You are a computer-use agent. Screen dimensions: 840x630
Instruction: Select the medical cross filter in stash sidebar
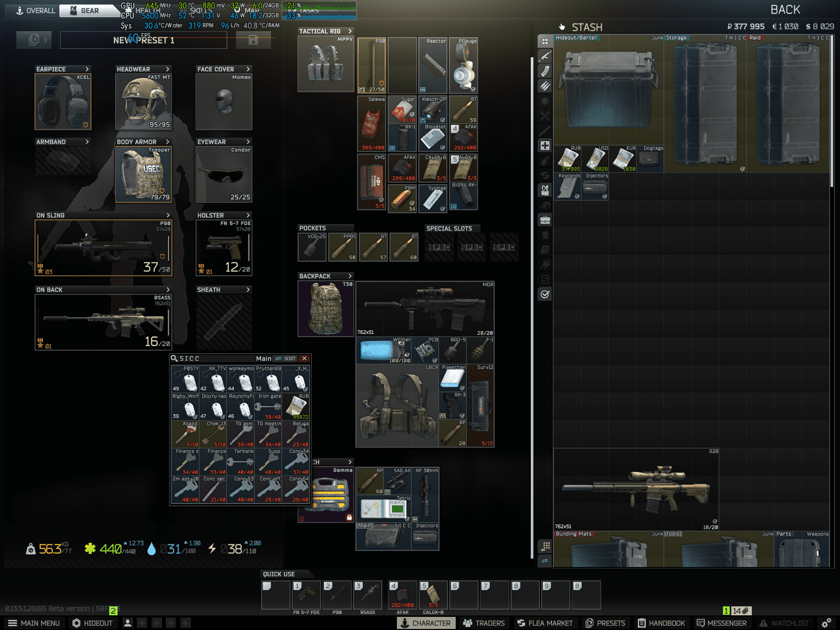pyautogui.click(x=545, y=145)
